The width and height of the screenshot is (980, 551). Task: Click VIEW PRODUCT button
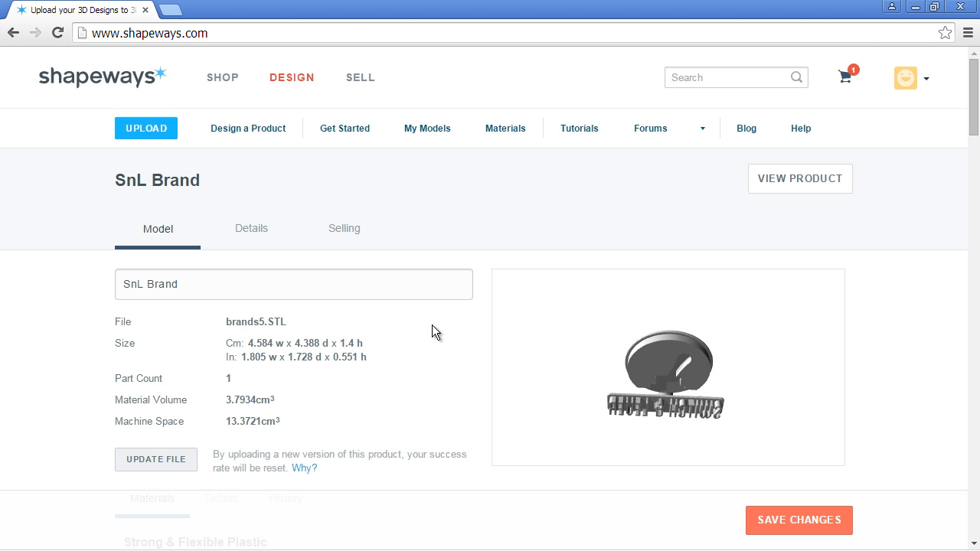(x=800, y=178)
